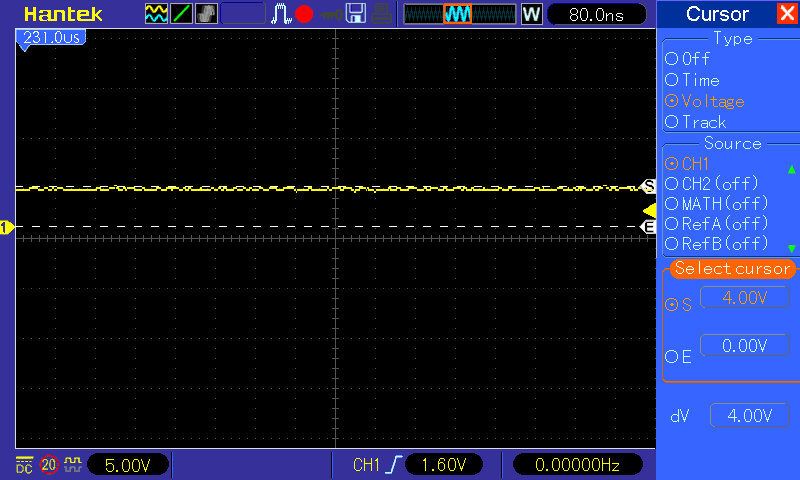Click the yellow trigger level arrow

click(649, 211)
